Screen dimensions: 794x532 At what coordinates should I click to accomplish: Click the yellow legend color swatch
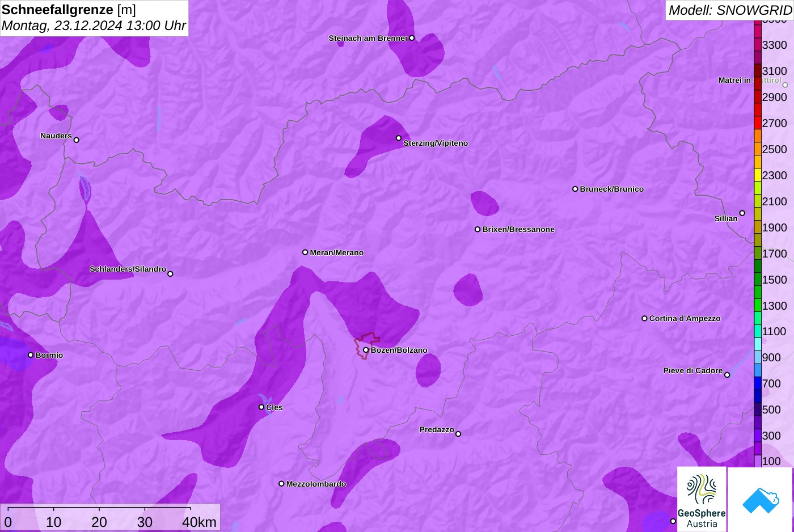tap(758, 175)
